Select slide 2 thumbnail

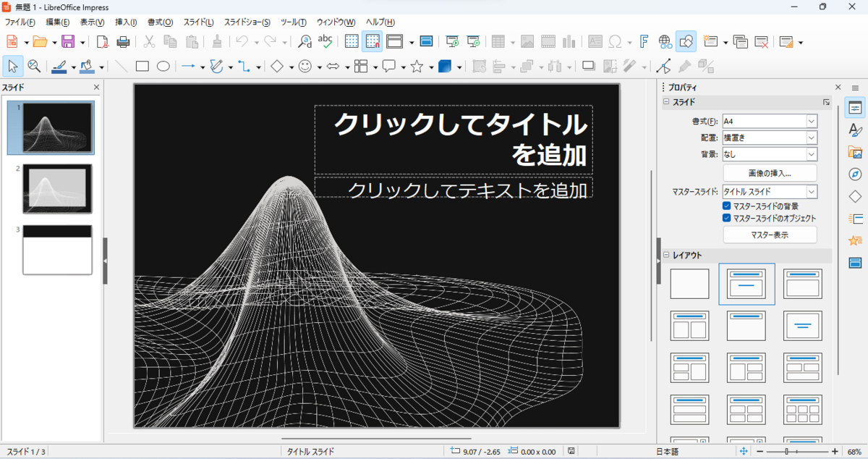click(x=57, y=188)
